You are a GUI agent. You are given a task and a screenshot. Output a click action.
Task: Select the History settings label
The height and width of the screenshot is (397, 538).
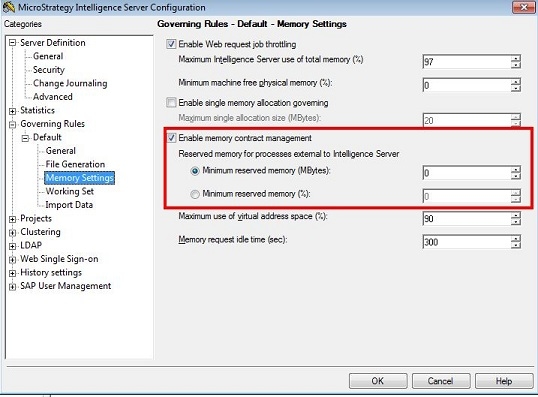pyautogui.click(x=51, y=272)
